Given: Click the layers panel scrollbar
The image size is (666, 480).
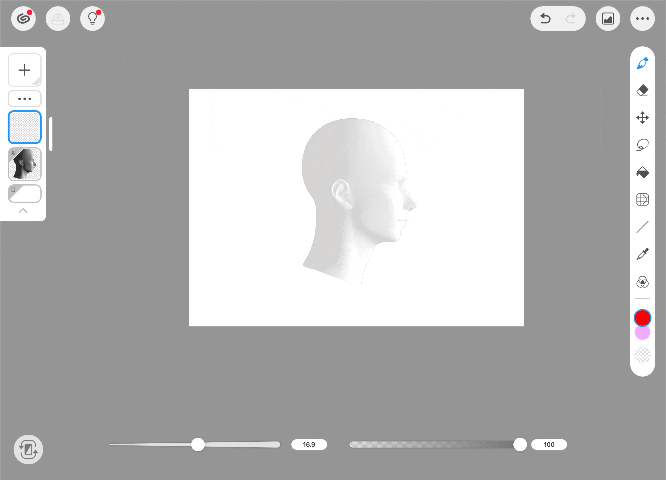Looking at the screenshot, I should [51, 134].
